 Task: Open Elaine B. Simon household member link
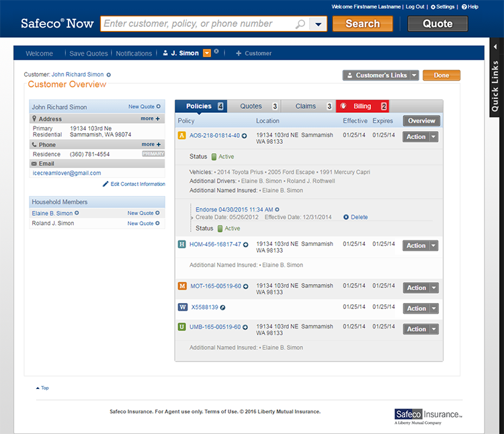(x=52, y=214)
